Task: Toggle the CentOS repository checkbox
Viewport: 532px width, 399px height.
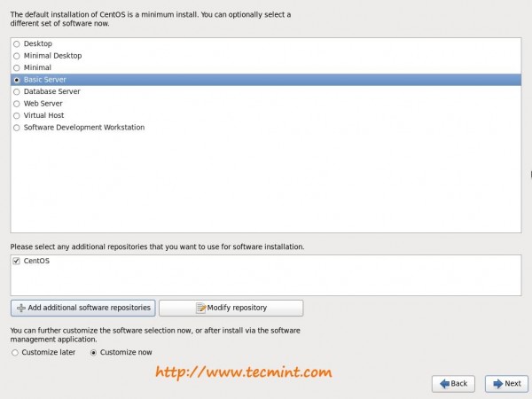Action: click(17, 261)
